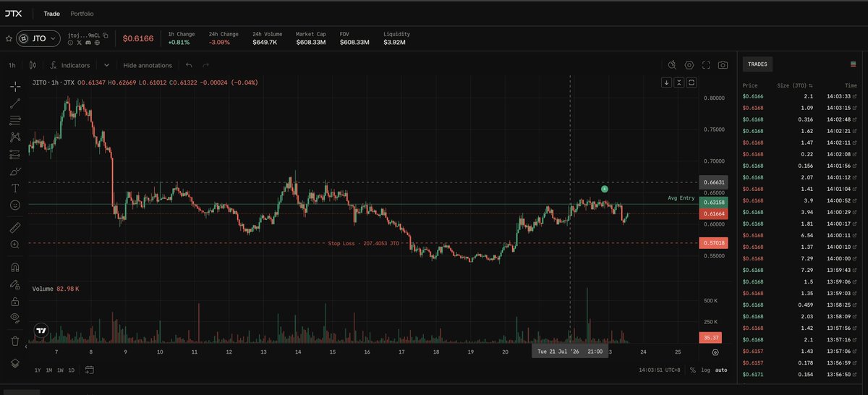Open the pattern drawing tools
Screen dimensions: 868x395
point(15,137)
